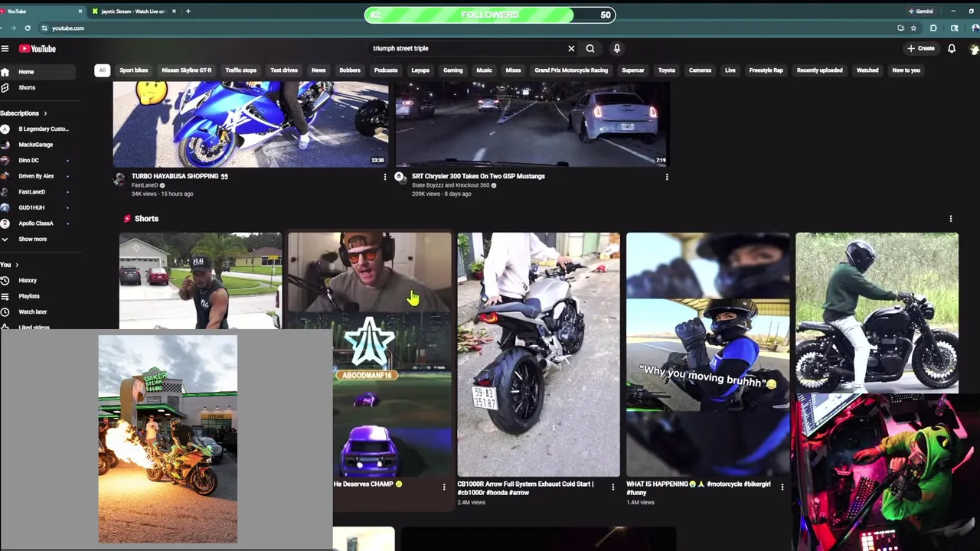The height and width of the screenshot is (551, 980).
Task: Click the search field with triumph street triple
Action: [x=467, y=48]
